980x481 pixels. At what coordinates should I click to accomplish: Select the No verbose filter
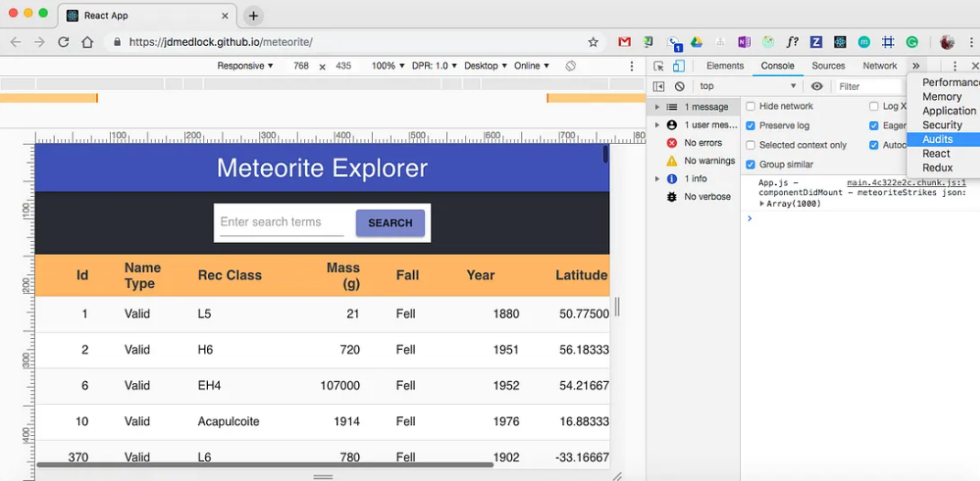click(698, 196)
